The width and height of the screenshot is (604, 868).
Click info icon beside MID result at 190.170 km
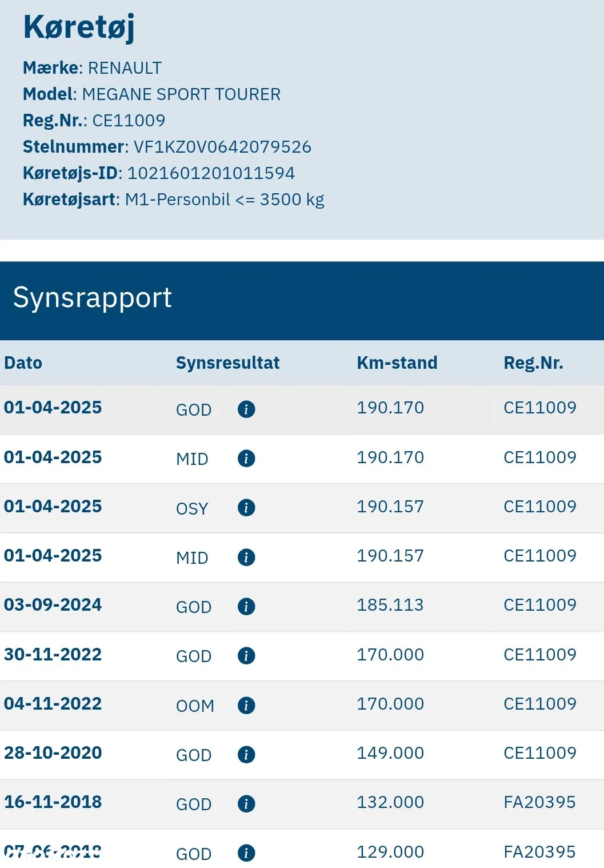coord(246,459)
